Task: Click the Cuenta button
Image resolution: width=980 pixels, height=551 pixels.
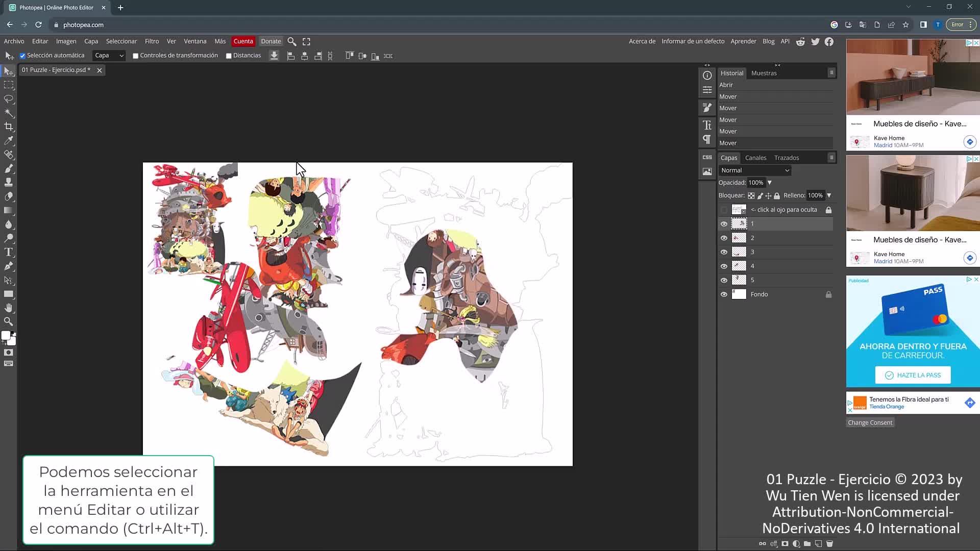Action: pos(243,41)
